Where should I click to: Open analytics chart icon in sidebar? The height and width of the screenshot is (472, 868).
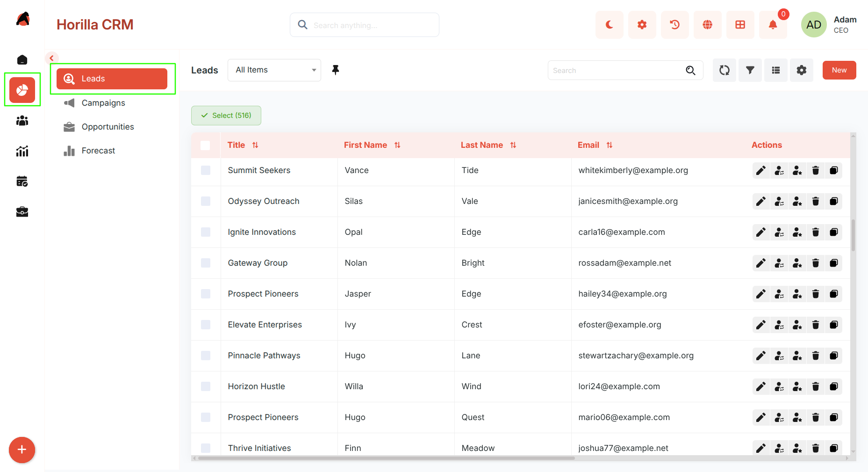click(x=22, y=151)
